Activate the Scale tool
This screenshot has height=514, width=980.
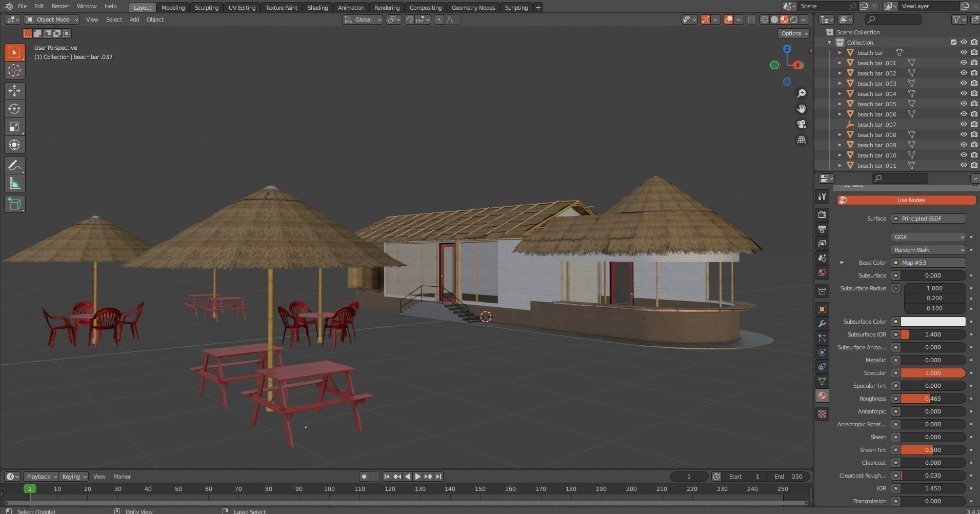[x=14, y=127]
